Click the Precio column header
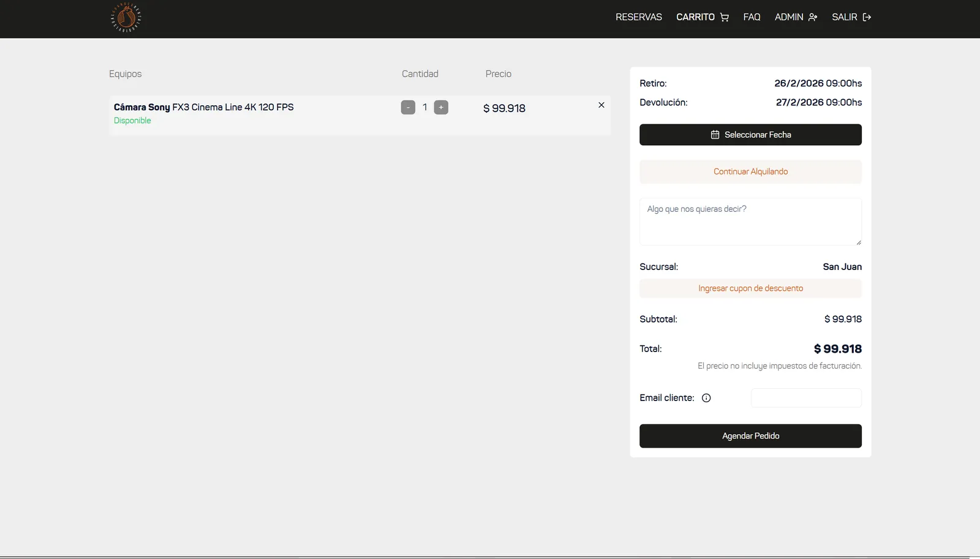This screenshot has height=559, width=980. (499, 73)
